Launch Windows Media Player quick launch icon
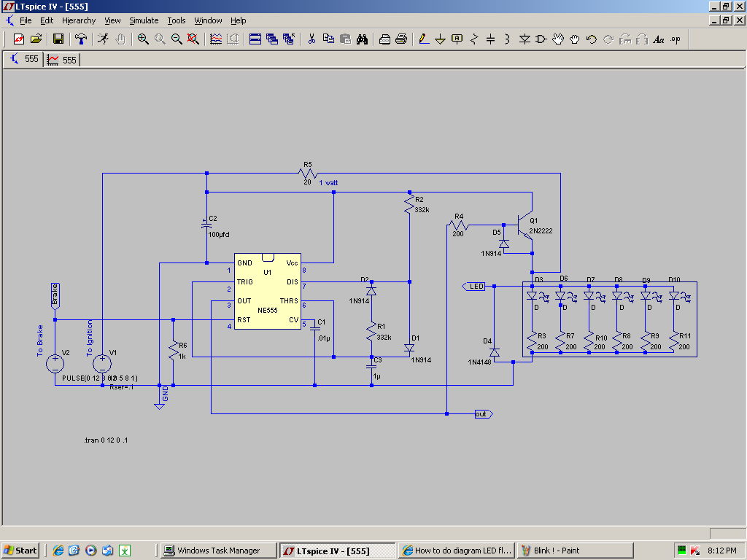This screenshot has height=560, width=747. (91, 551)
